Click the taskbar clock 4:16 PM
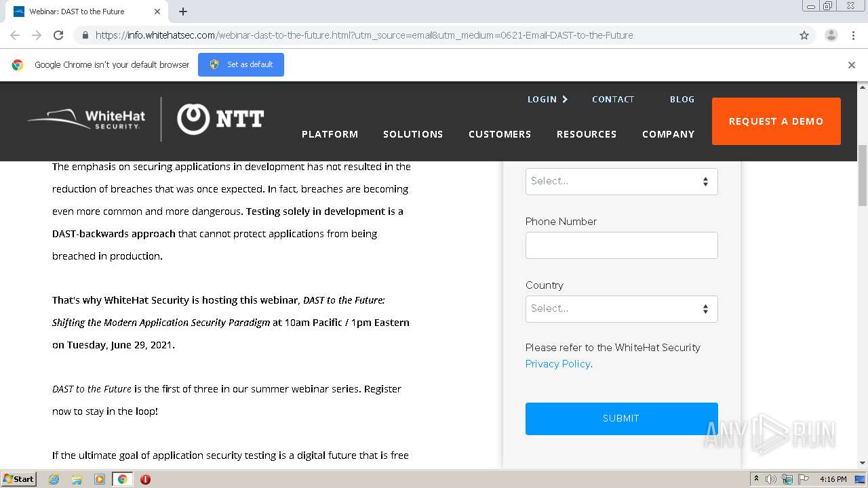The image size is (868, 488). pos(833,479)
